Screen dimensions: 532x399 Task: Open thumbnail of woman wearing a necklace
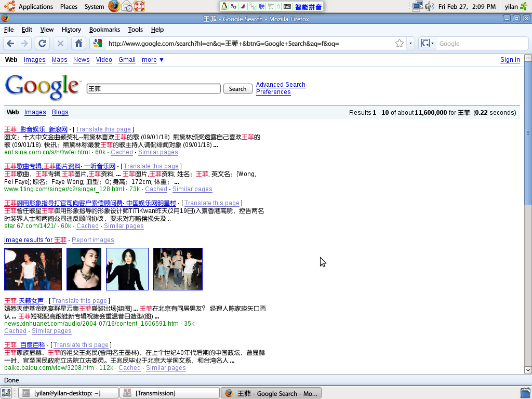point(84,269)
